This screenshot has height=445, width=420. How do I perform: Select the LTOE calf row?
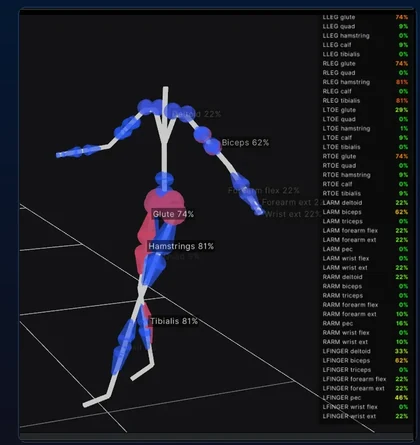[x=365, y=138]
